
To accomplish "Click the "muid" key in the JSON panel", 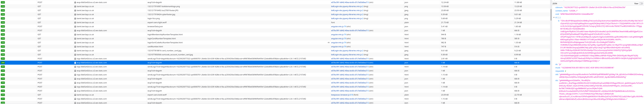I will point(557,68).
